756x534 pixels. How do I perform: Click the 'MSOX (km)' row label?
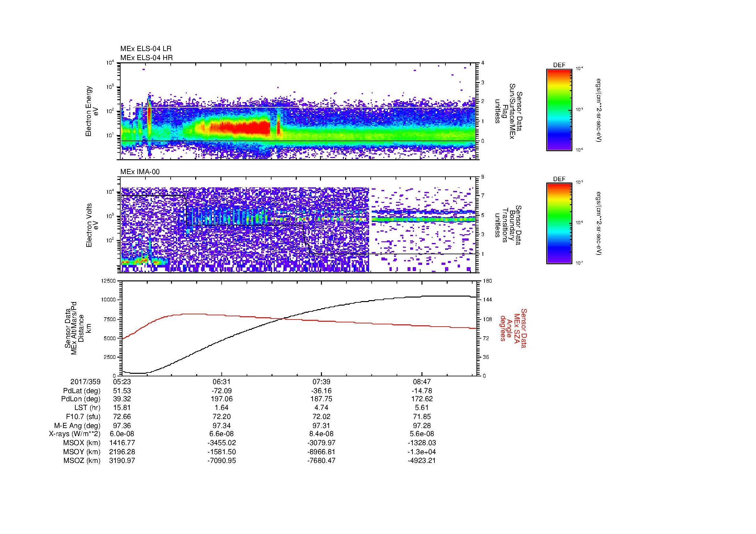pyautogui.click(x=82, y=443)
